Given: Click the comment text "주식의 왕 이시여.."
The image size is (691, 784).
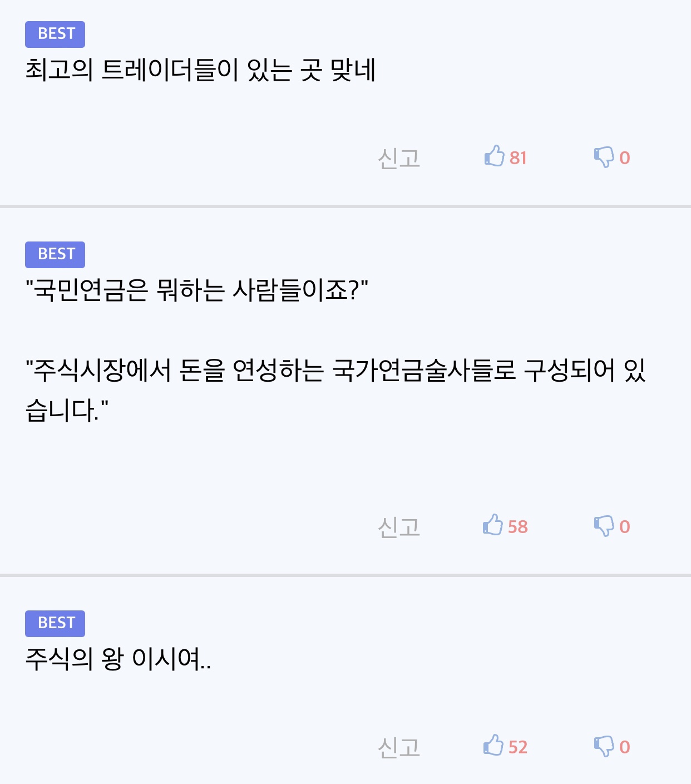Looking at the screenshot, I should pyautogui.click(x=118, y=659).
